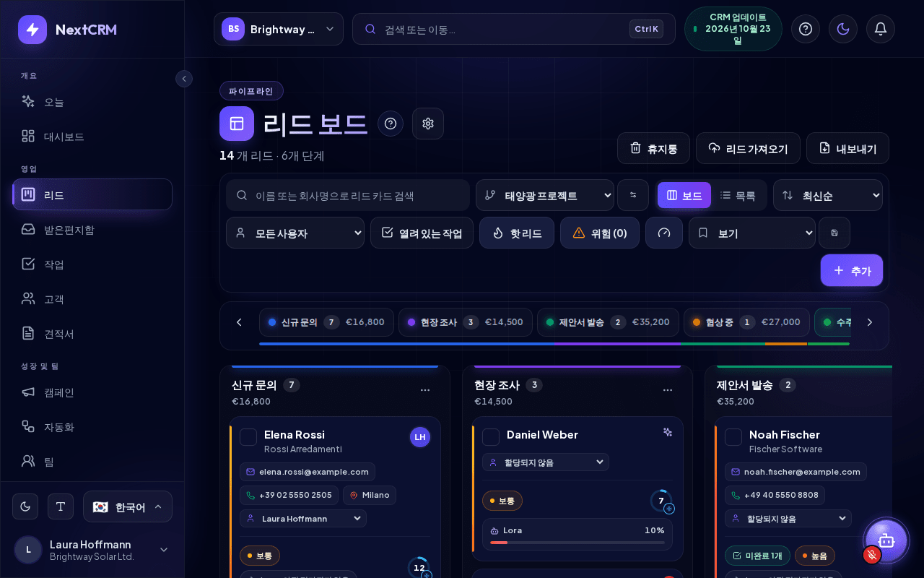The image size is (924, 578).
Task: Switch to 보드 view
Action: coord(684,195)
